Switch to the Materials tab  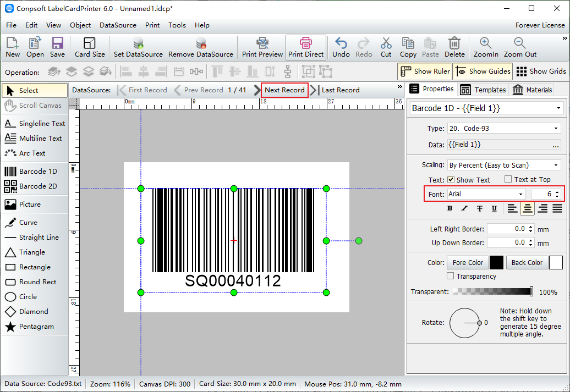point(533,90)
